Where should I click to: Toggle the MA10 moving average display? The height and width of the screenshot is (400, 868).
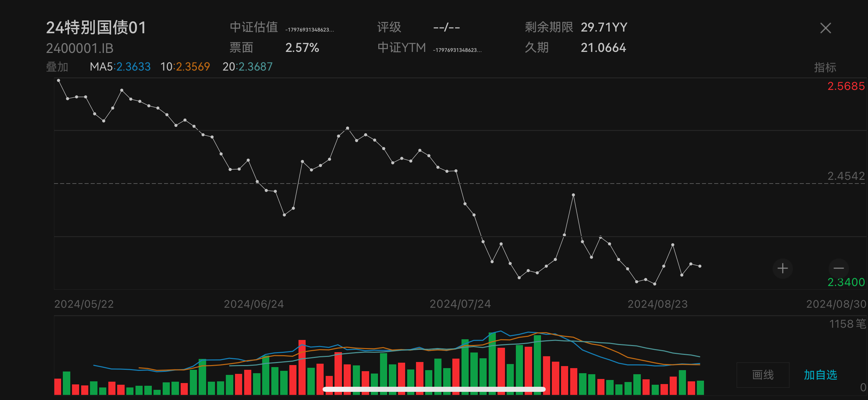tap(185, 67)
